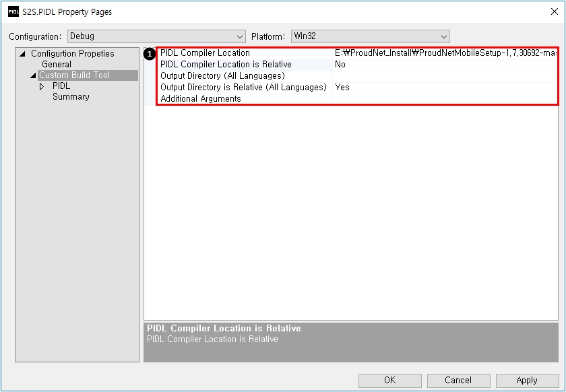The width and height of the screenshot is (566, 392).
Task: Click the PIDL app icon in title bar
Action: pos(13,12)
